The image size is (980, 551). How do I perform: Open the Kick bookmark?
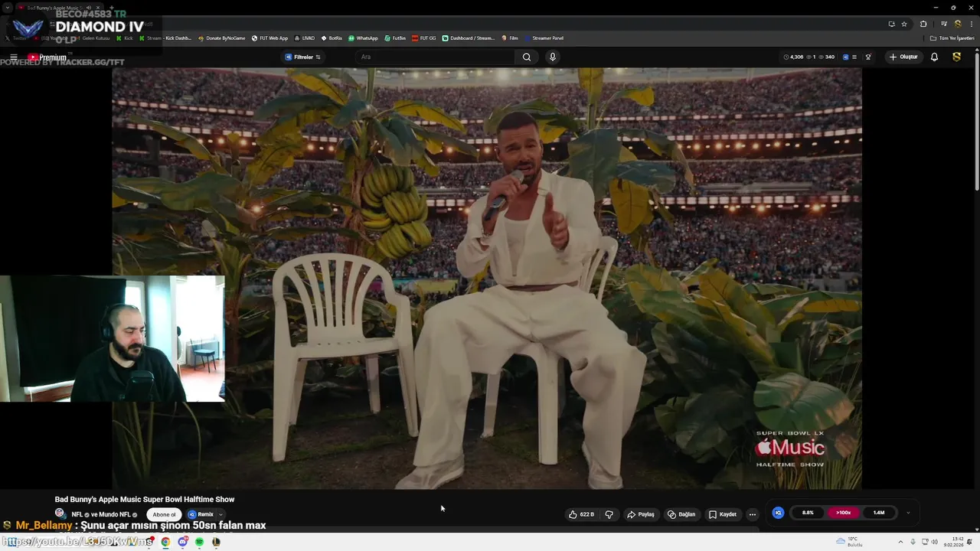coord(124,37)
